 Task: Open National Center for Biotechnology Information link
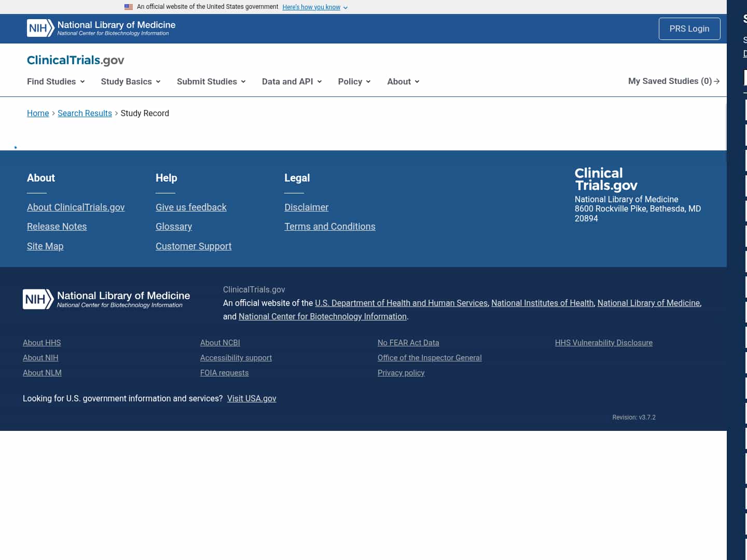point(323,316)
